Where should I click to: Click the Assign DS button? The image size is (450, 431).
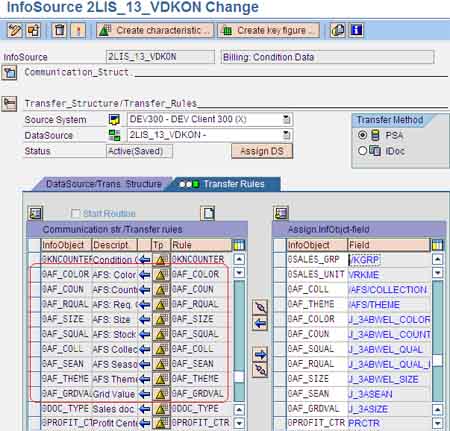tap(262, 151)
